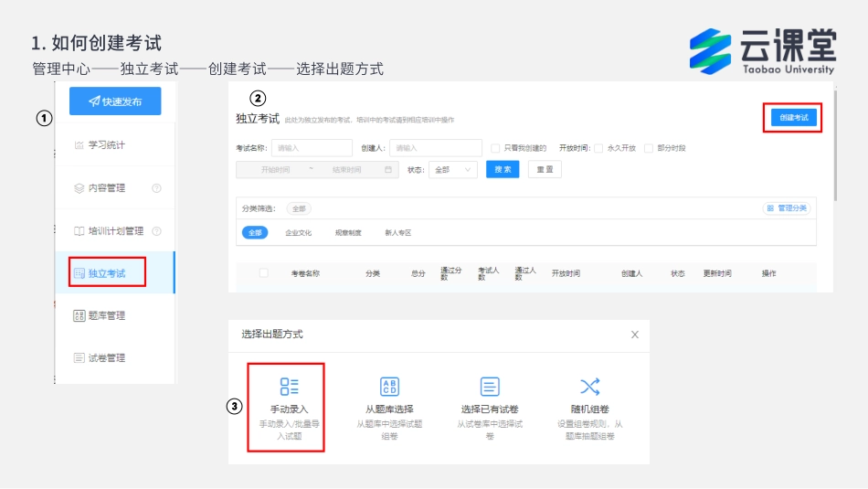Click calendar icon in date range field
Screen dimensions: 868x489
click(388, 170)
